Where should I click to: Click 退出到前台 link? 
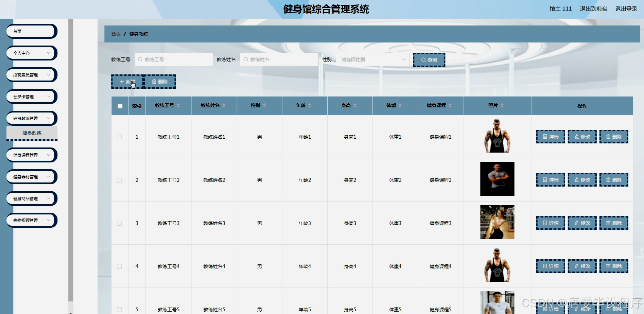[593, 9]
